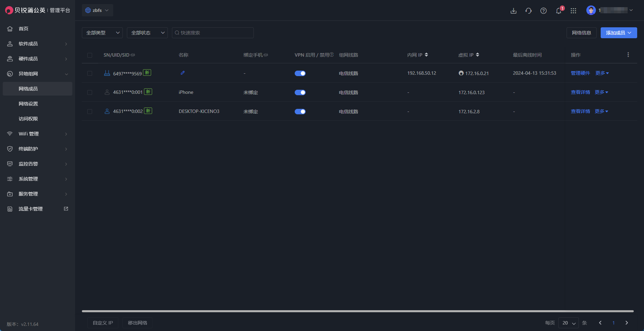644x331 pixels.
Task: Click the download icon in top bar
Action: (x=513, y=11)
